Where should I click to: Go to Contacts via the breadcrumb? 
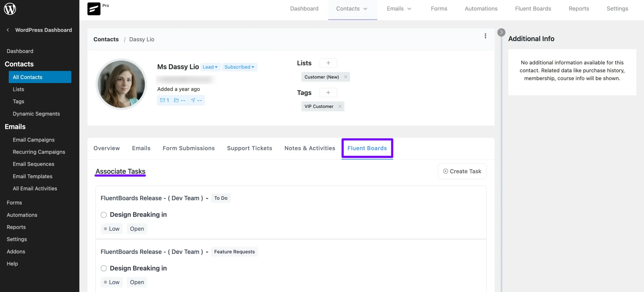point(106,39)
